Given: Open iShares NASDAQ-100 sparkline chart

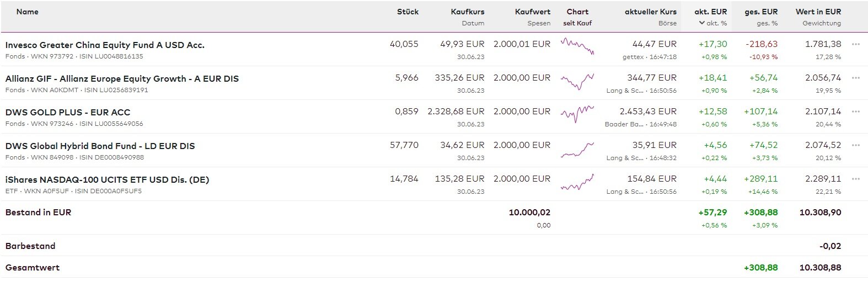Looking at the screenshot, I should point(577,183).
